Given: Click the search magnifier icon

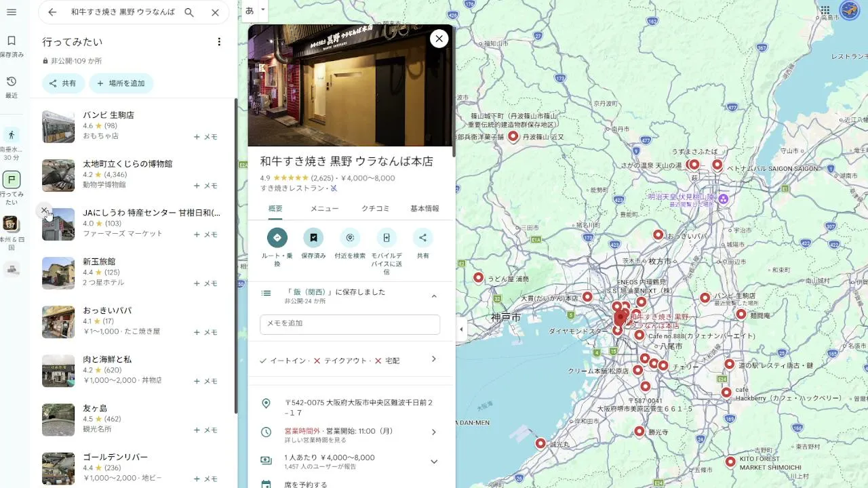Looking at the screenshot, I should point(189,12).
